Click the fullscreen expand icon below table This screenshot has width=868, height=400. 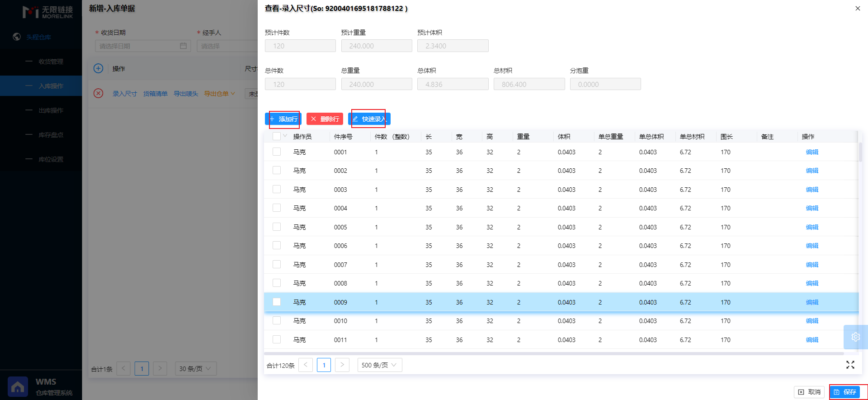pyautogui.click(x=850, y=365)
